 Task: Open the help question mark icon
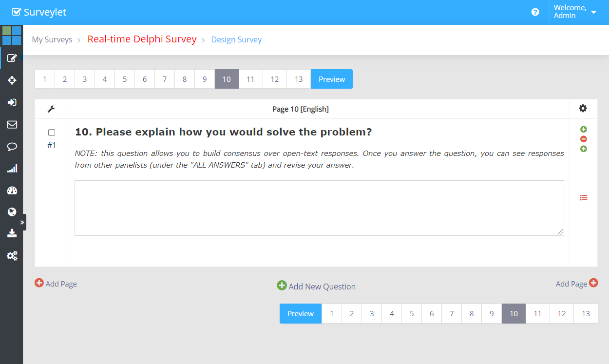(x=535, y=12)
